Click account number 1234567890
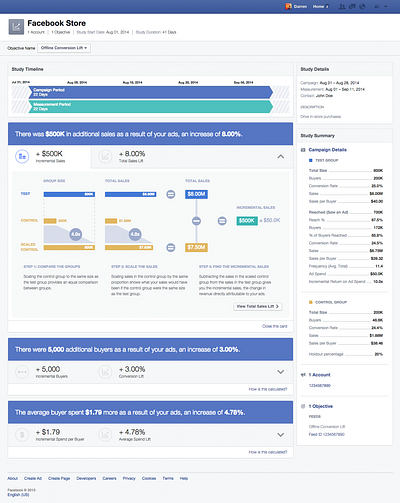The image size is (400, 503). pyautogui.click(x=320, y=386)
